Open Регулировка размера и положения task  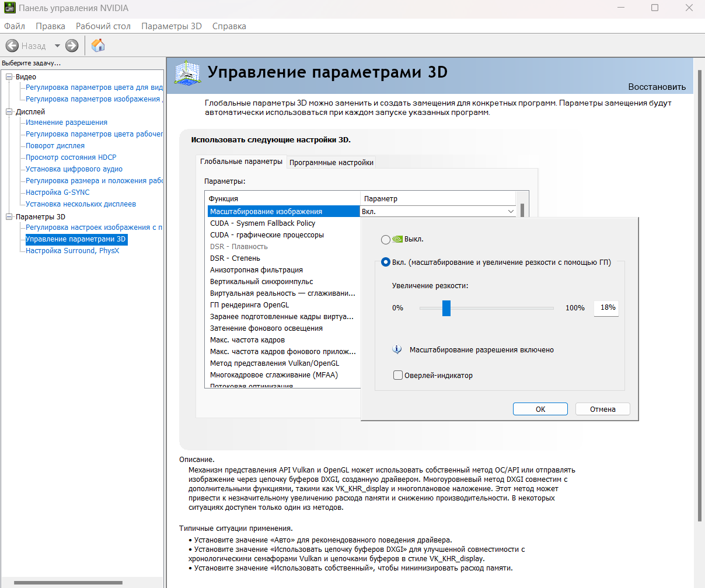(x=94, y=181)
